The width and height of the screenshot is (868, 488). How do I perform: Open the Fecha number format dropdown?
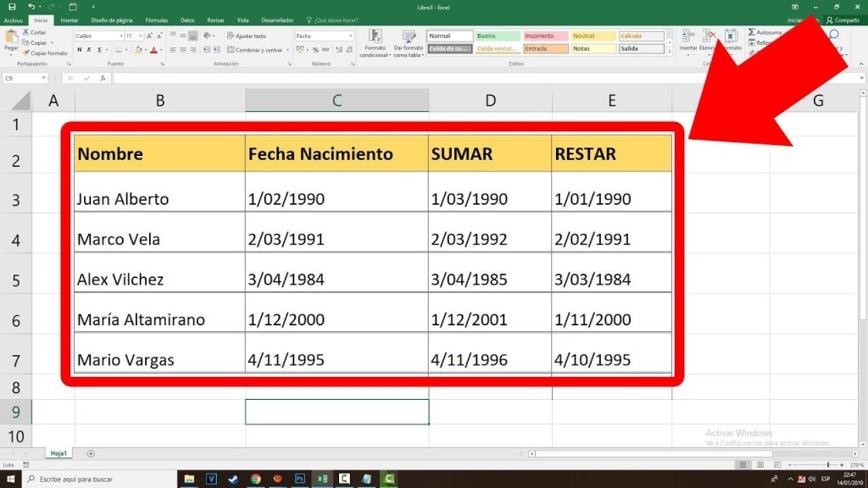pos(352,36)
